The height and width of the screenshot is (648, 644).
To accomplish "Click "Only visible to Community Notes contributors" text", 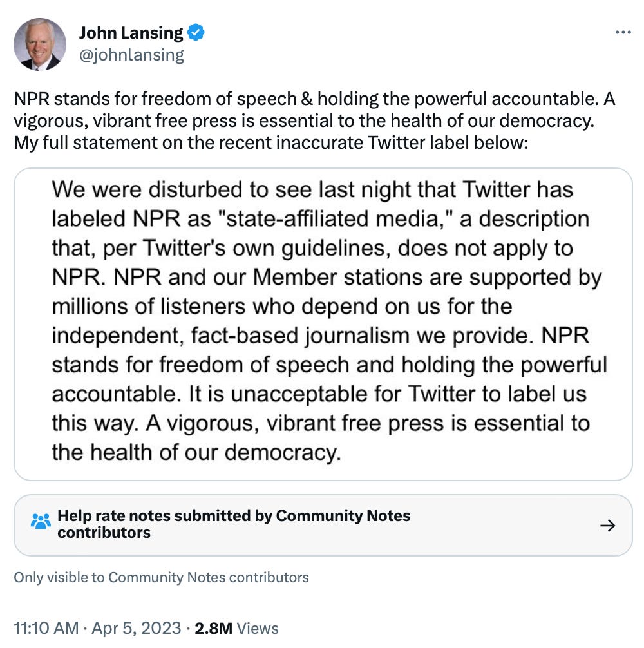I will (161, 577).
